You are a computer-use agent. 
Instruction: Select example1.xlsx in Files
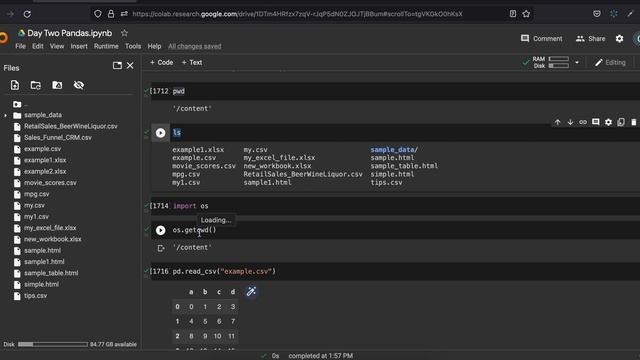(45, 160)
